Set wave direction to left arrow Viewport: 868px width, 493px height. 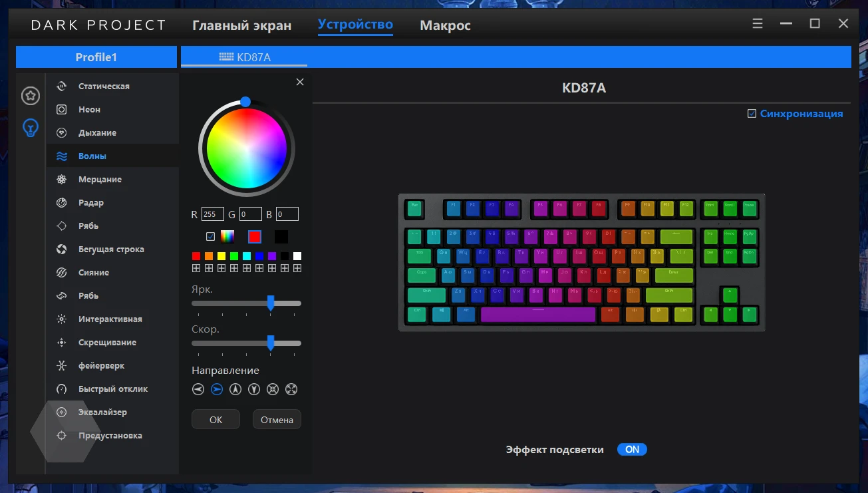(x=198, y=390)
